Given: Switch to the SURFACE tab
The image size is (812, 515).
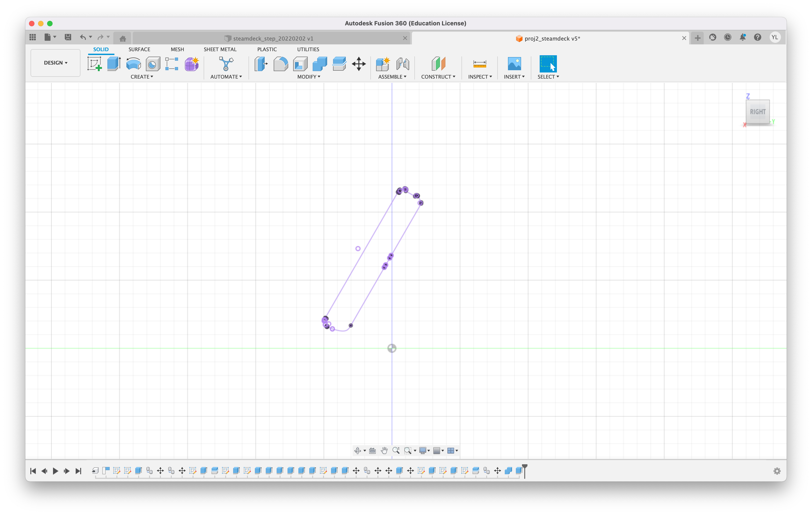Looking at the screenshot, I should point(139,49).
